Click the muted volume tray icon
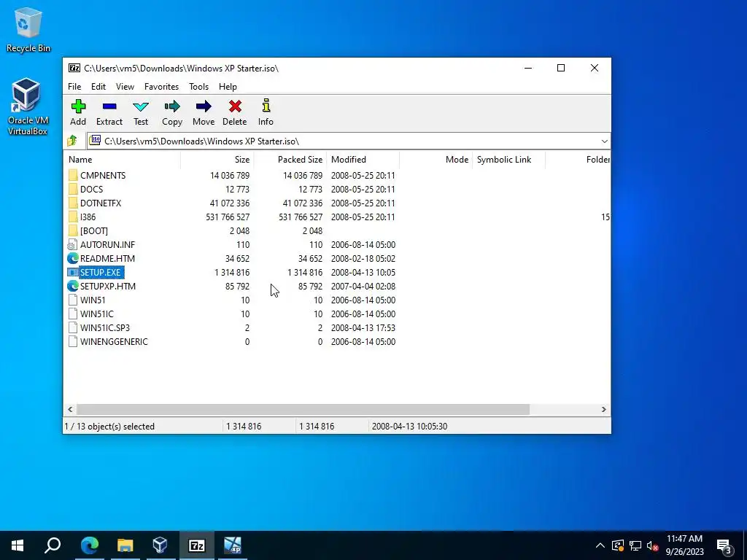The width and height of the screenshot is (747, 560). click(x=652, y=545)
